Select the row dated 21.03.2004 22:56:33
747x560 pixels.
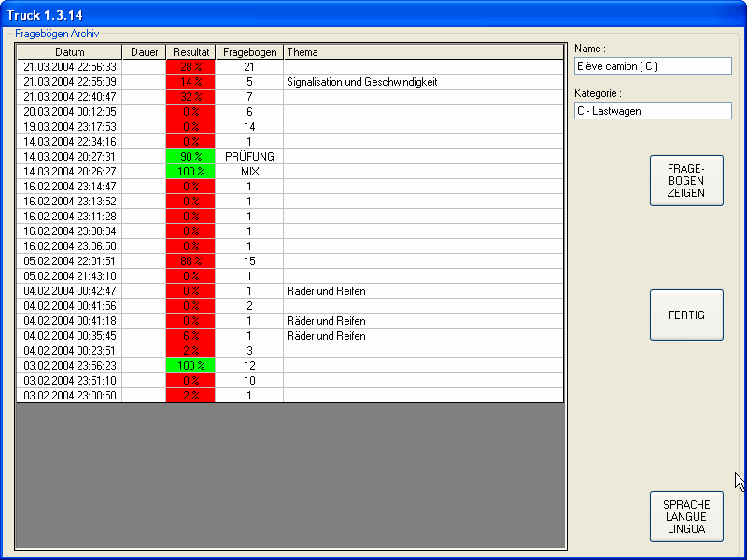pyautogui.click(x=70, y=67)
